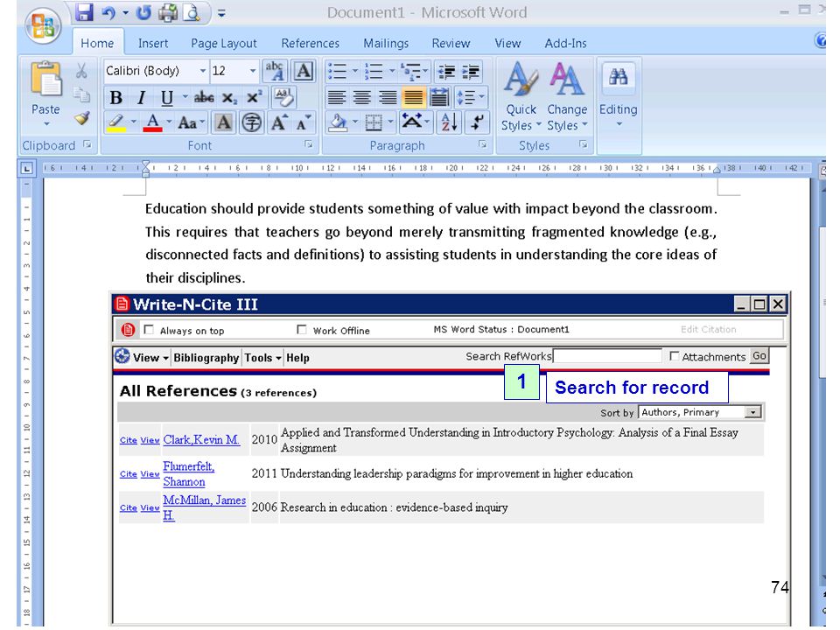840x630 pixels.
Task: Click Bibliography in Write-N-Cite menu
Action: coord(206,358)
